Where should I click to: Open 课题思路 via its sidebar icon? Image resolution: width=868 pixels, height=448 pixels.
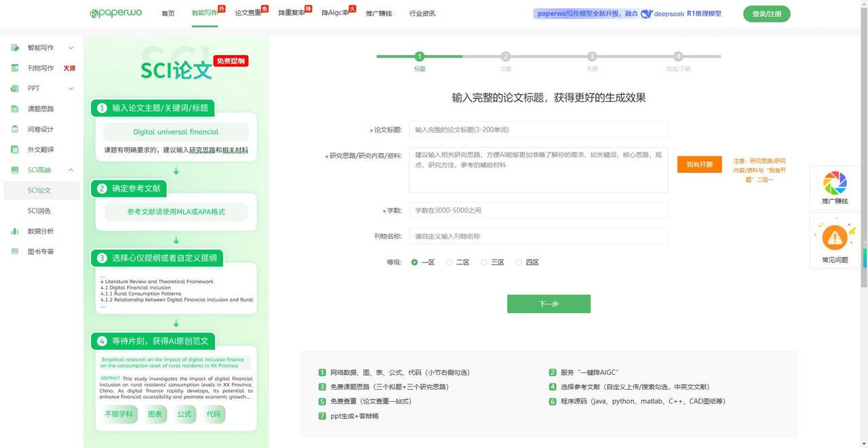[x=14, y=109]
